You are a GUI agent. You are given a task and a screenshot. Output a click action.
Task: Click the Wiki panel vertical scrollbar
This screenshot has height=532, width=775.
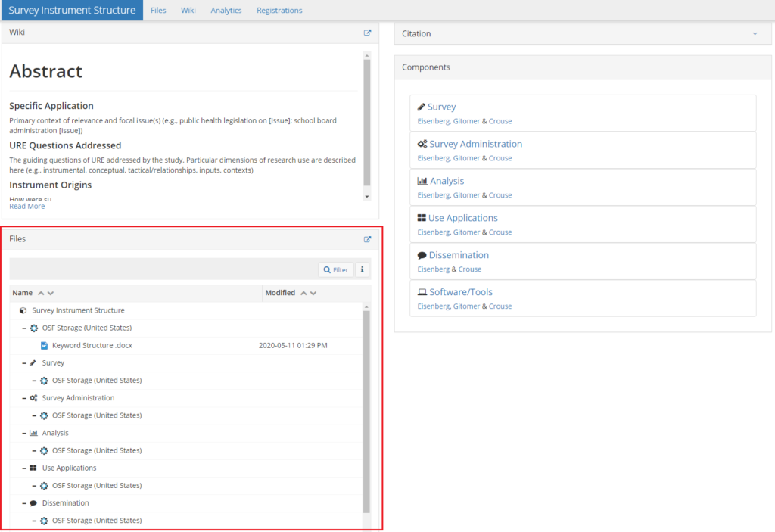point(367,123)
